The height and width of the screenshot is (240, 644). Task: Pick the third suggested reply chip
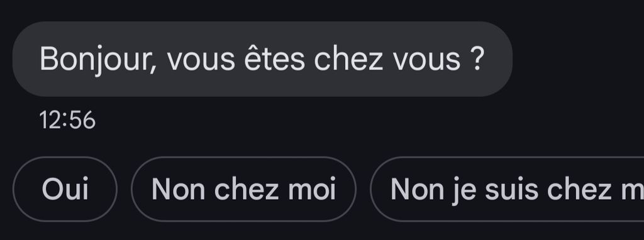click(x=508, y=189)
